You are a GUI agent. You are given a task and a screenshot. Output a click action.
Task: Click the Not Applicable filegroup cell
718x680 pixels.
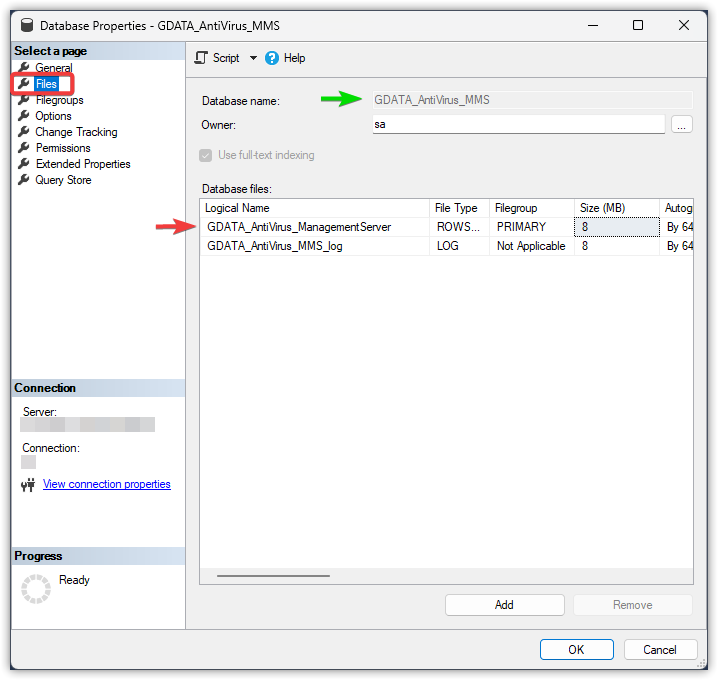tap(532, 246)
